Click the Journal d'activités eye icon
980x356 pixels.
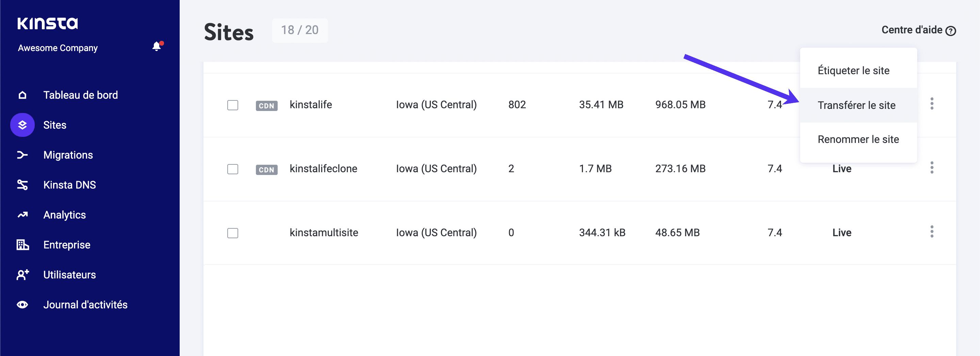(22, 305)
